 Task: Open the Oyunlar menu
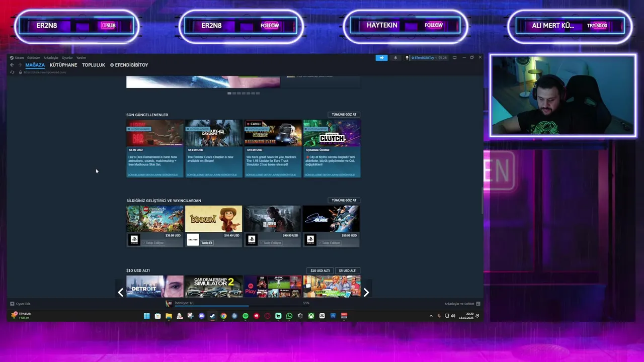(67, 58)
